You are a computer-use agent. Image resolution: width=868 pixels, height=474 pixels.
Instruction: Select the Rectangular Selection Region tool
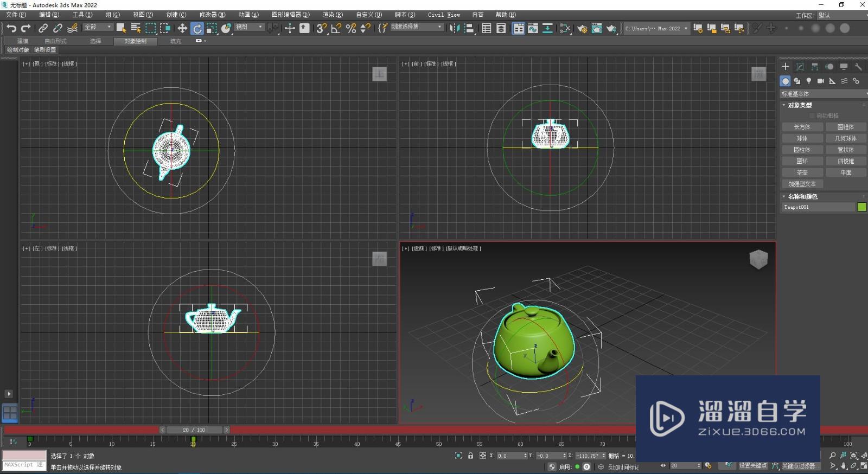(x=150, y=28)
